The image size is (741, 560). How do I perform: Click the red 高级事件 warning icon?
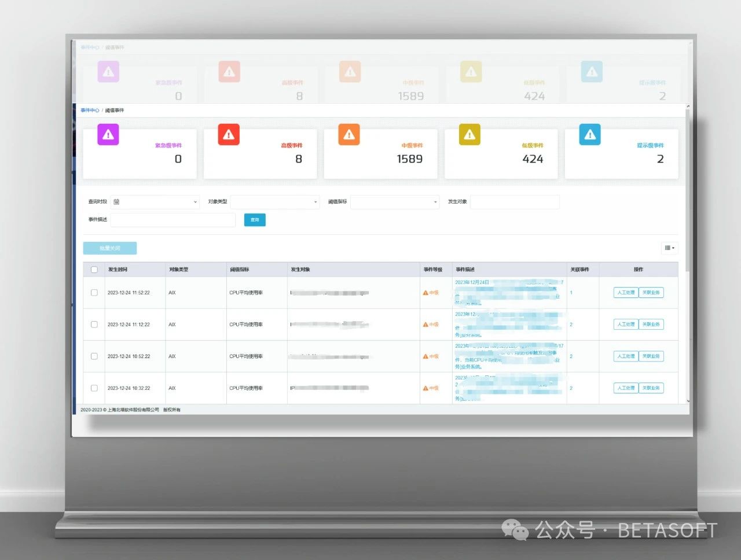click(229, 135)
